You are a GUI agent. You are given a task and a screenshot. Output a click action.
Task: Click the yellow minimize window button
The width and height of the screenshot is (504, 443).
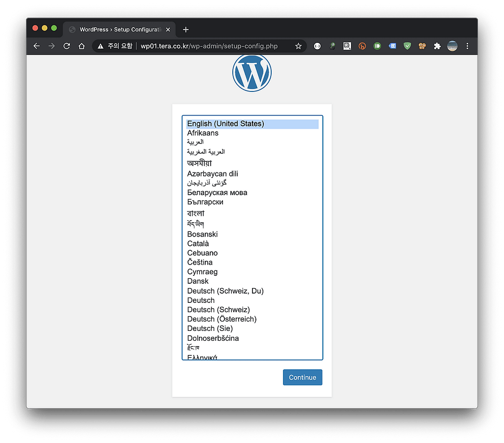tap(45, 28)
